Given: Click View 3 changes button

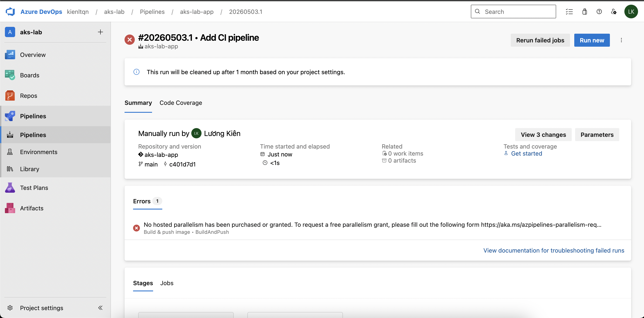Looking at the screenshot, I should click(x=543, y=135).
